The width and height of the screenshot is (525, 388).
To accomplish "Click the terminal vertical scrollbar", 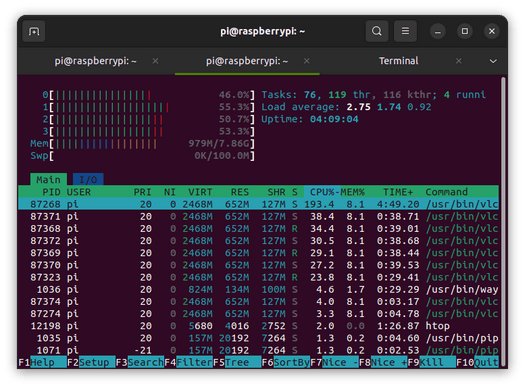I will point(503,221).
